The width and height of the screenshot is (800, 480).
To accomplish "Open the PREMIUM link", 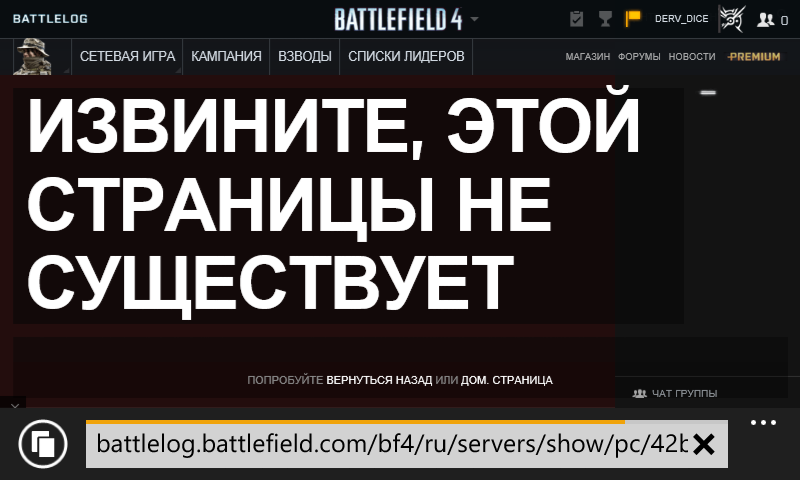I will point(754,57).
